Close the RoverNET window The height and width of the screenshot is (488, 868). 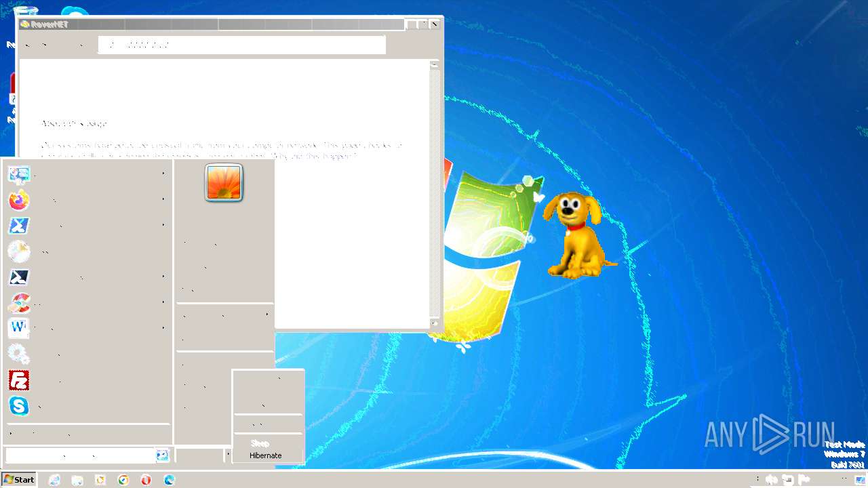point(435,24)
